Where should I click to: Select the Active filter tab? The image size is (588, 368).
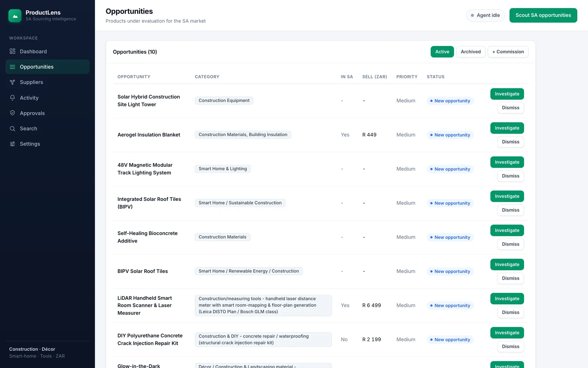point(442,52)
